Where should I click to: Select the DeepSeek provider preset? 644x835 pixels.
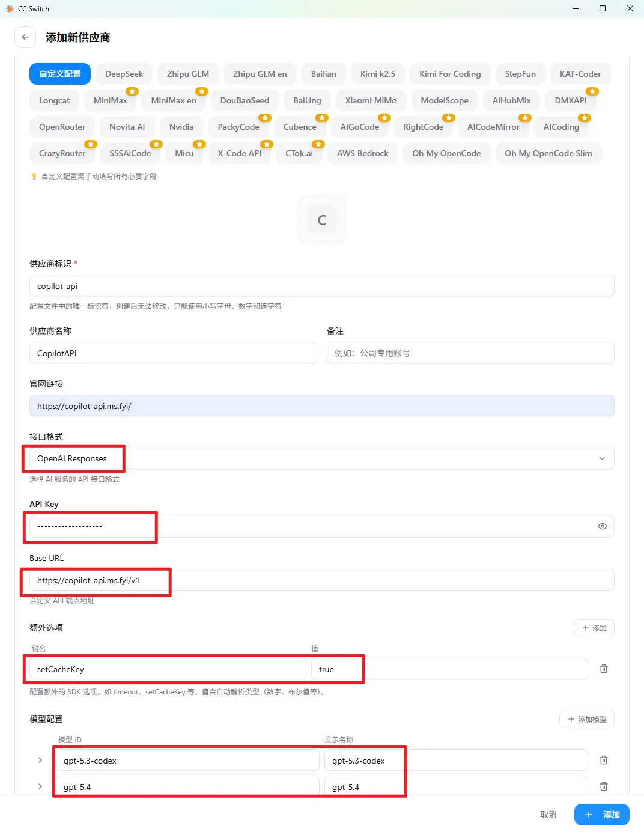tap(124, 73)
